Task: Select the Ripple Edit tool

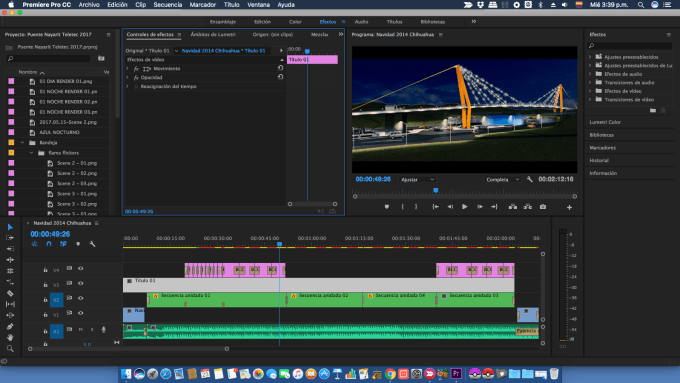Action: coord(10,260)
